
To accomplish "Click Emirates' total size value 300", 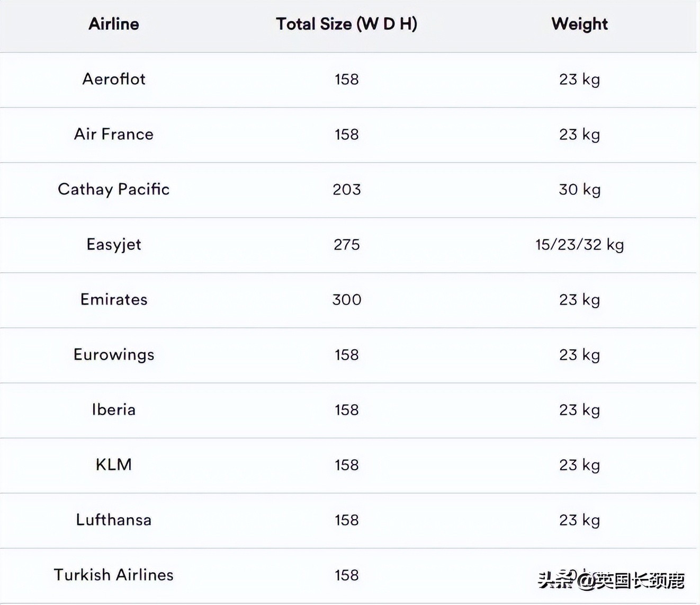I will (346, 299).
